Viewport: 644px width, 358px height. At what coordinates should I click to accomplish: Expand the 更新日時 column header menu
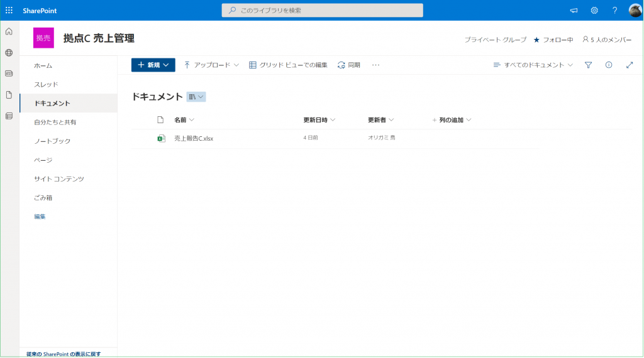pos(319,120)
